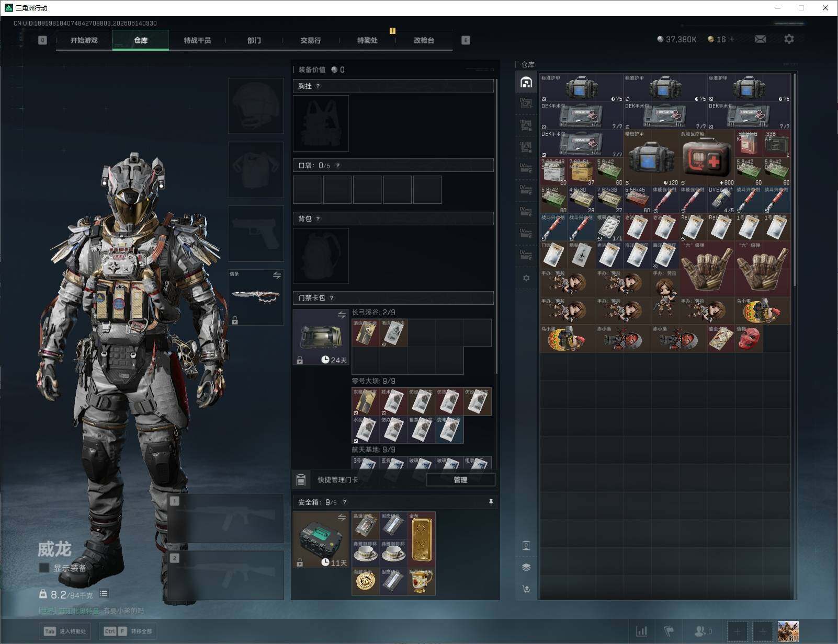
Task: Click the equipment panel scrollbar
Action: pos(496,226)
